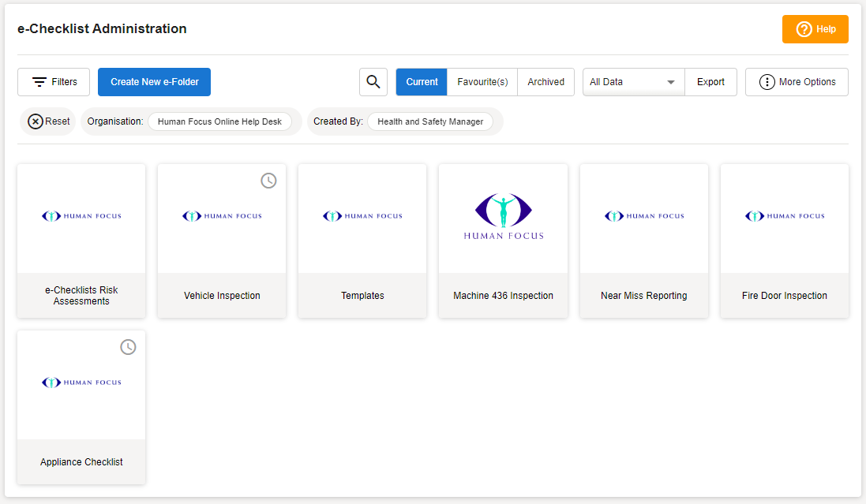Click the clock icon on Vehicle Inspection
The width and height of the screenshot is (866, 504).
[269, 181]
